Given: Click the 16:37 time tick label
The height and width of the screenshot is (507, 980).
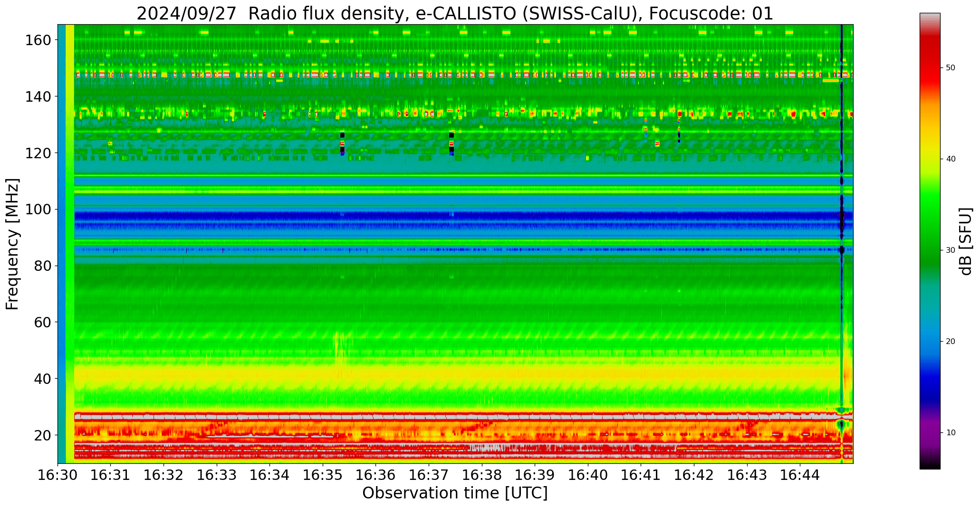Looking at the screenshot, I should click(x=429, y=475).
